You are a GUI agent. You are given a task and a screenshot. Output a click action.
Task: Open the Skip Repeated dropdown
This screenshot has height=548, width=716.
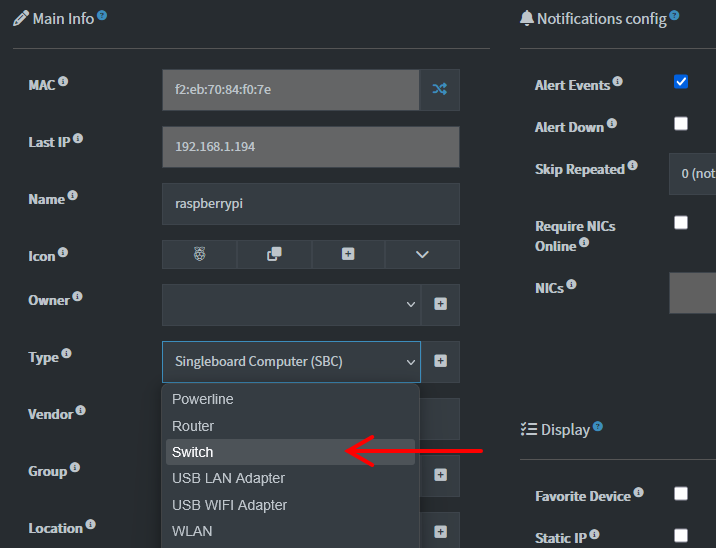[693, 173]
